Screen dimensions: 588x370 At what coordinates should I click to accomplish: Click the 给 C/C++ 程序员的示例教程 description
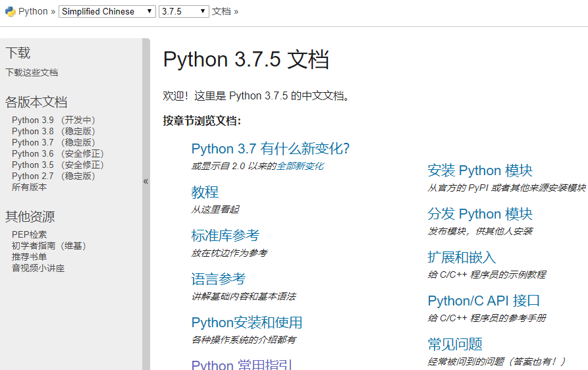tap(487, 275)
